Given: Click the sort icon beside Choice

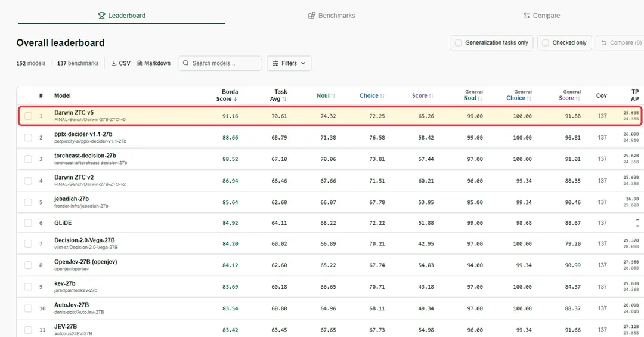Looking at the screenshot, I should point(382,96).
